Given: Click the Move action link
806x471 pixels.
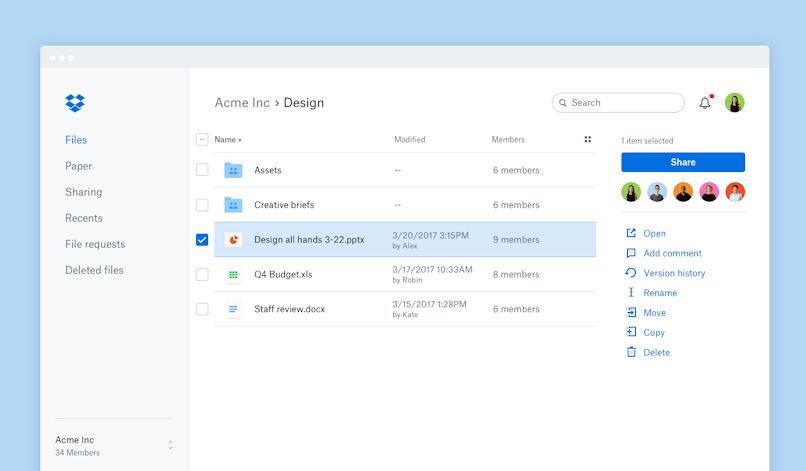Looking at the screenshot, I should (654, 313).
